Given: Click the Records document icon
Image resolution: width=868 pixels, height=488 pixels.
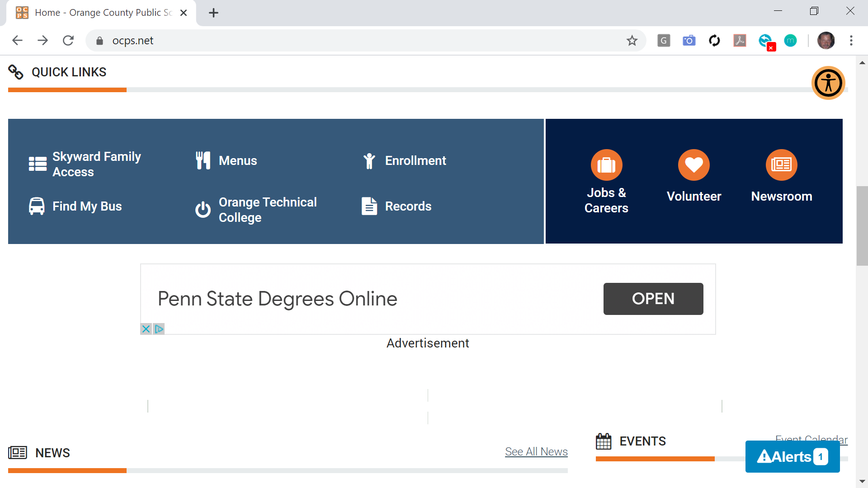Looking at the screenshot, I should 369,206.
